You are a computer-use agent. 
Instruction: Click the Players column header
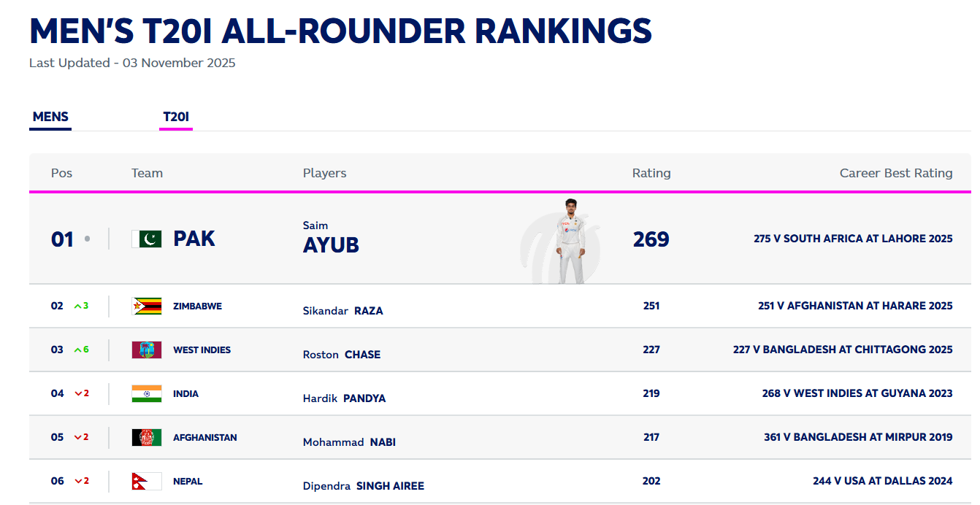[324, 173]
